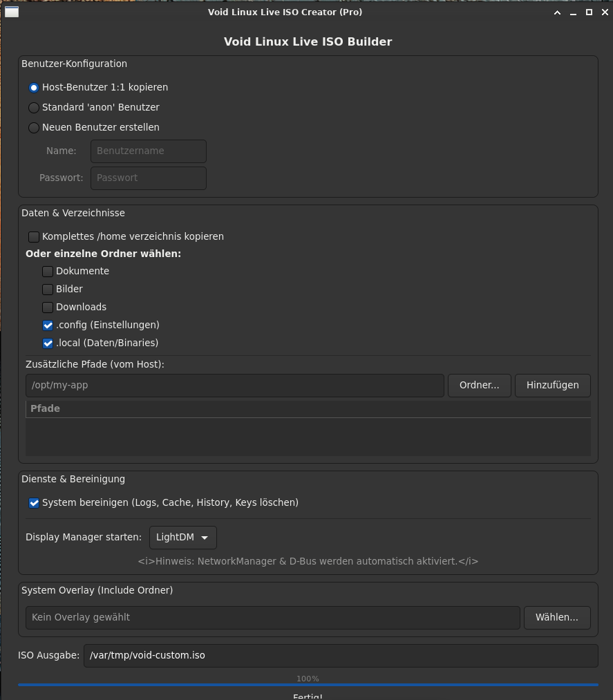Enable Komplettes /home verzeichnis kopieren

(34, 237)
